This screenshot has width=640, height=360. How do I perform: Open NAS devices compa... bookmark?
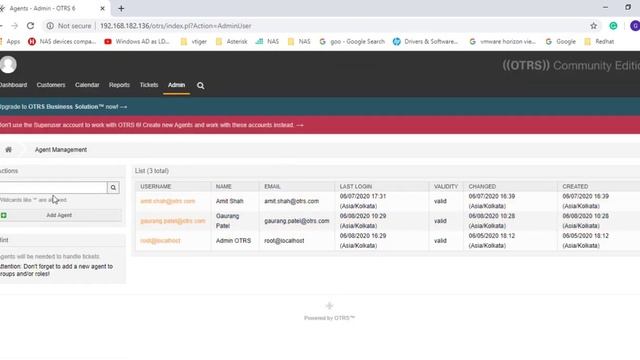[x=62, y=42]
